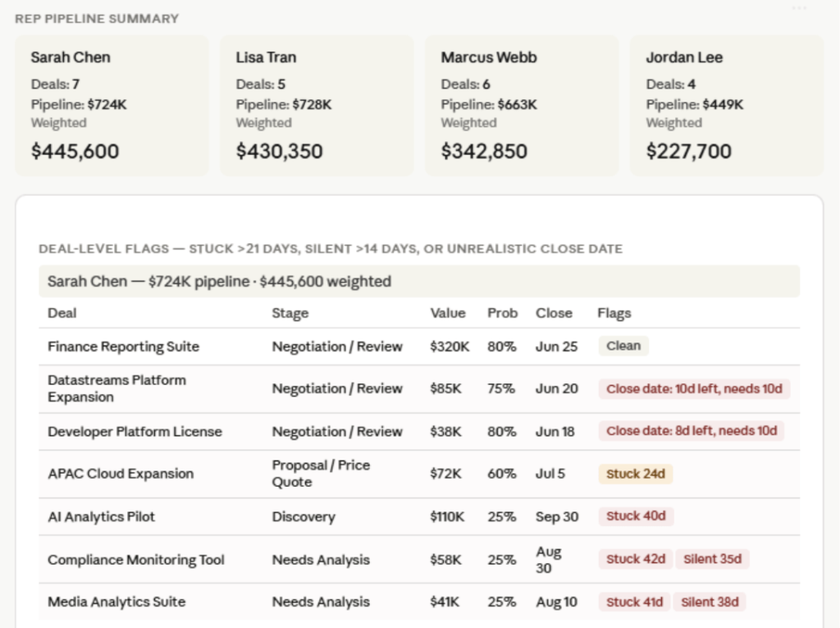Viewport: 840px width, 628px height.
Task: Click Lisa Tran's weighted amount $430,350
Action: [280, 151]
